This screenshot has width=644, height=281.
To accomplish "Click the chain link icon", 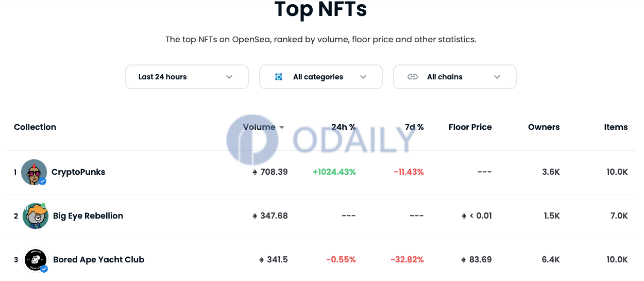I will [413, 77].
